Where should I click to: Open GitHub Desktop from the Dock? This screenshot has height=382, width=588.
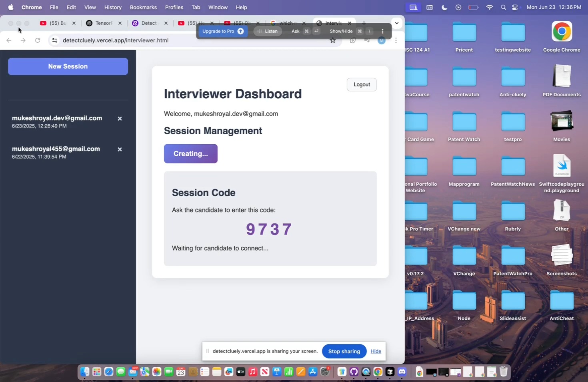point(354,372)
